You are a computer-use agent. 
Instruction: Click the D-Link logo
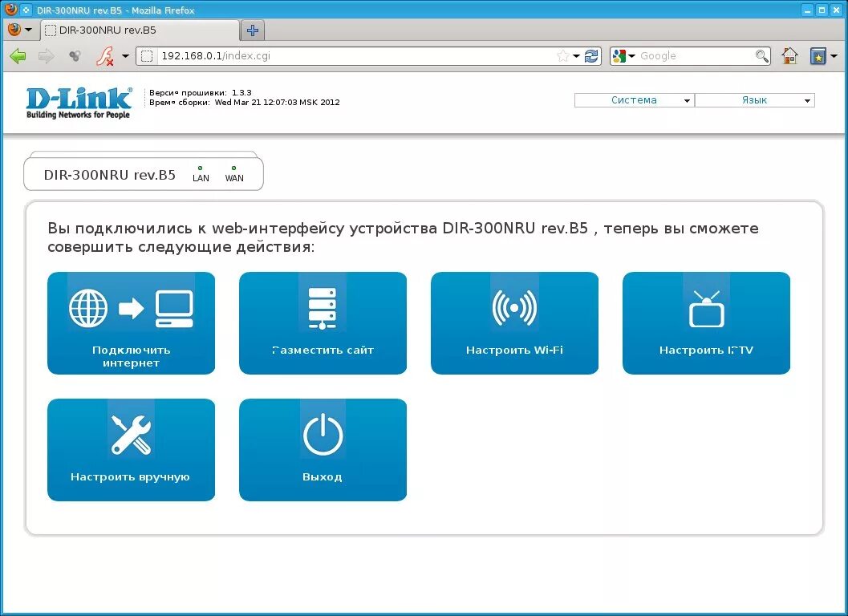[79, 103]
